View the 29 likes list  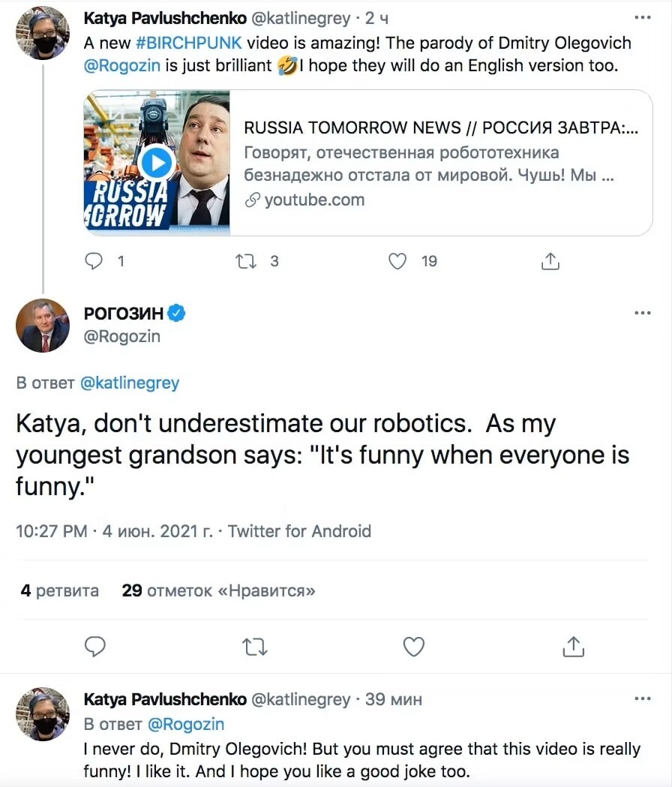218,590
